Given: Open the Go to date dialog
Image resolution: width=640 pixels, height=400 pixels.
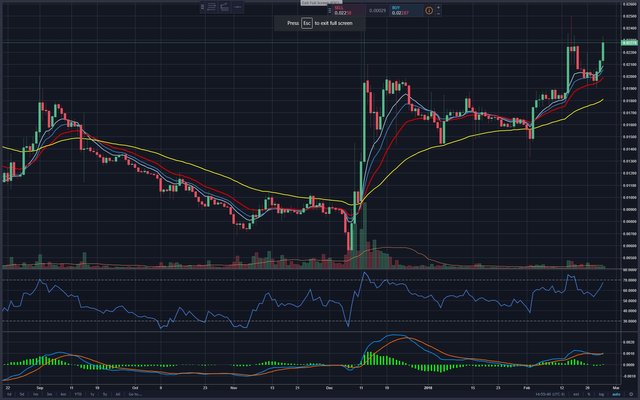Looking at the screenshot, I should [x=135, y=394].
